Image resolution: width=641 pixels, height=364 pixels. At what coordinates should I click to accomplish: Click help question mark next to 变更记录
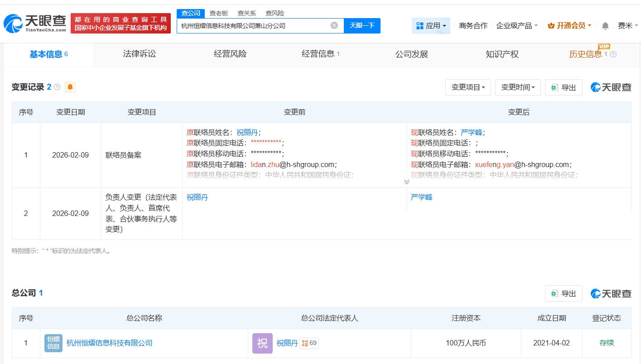[x=57, y=87]
